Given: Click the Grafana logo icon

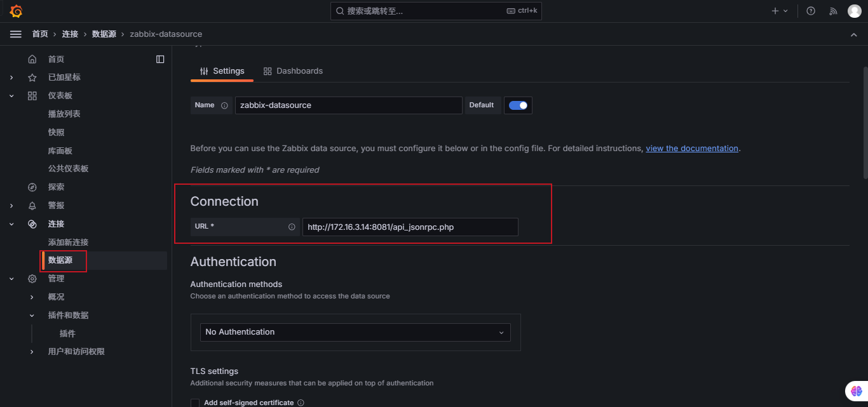Looking at the screenshot, I should point(16,11).
